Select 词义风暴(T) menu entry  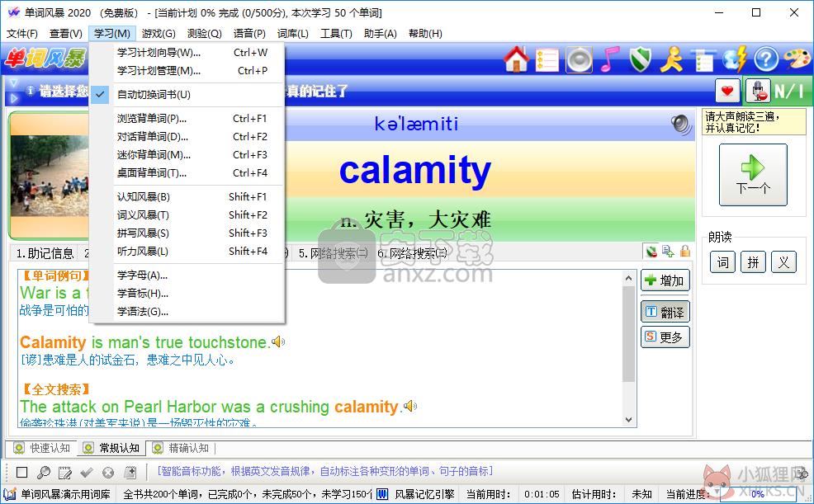click(187, 214)
